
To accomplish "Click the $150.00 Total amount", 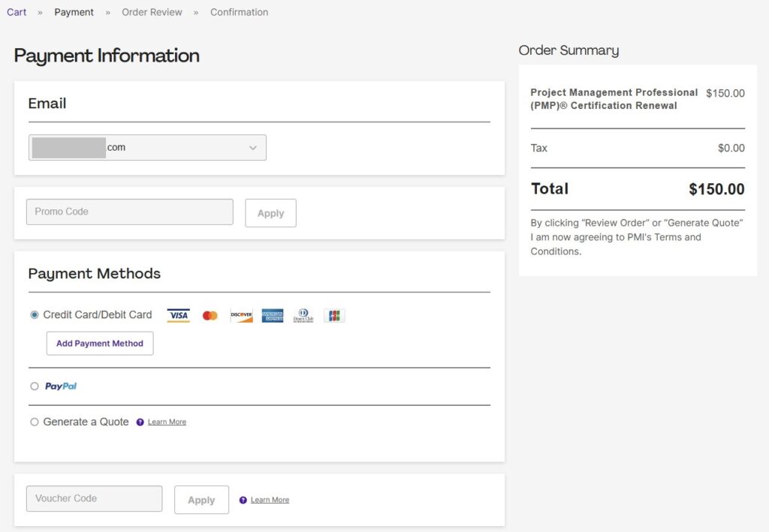I will [x=716, y=189].
